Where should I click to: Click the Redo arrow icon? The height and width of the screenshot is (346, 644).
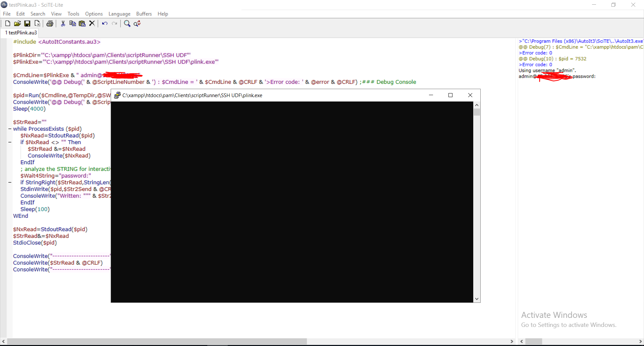(114, 23)
